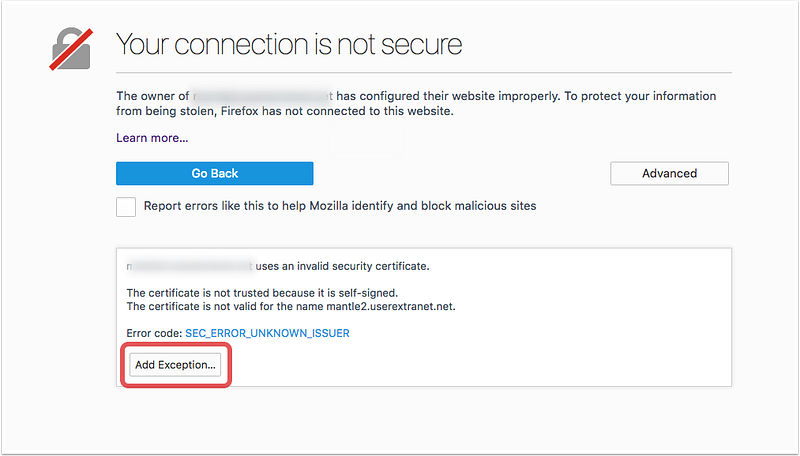Open the Learn more… link
Image resolution: width=800 pixels, height=456 pixels.
pos(152,138)
